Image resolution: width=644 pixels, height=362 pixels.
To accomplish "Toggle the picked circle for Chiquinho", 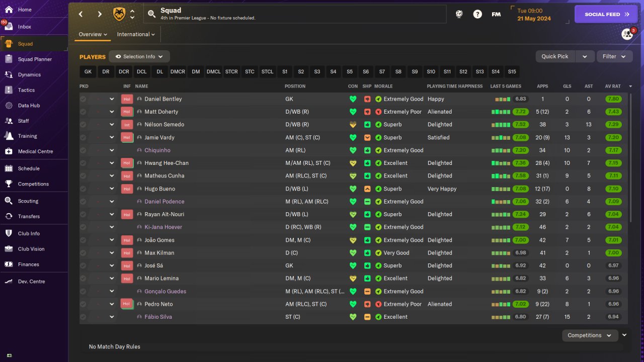I will coord(83,150).
